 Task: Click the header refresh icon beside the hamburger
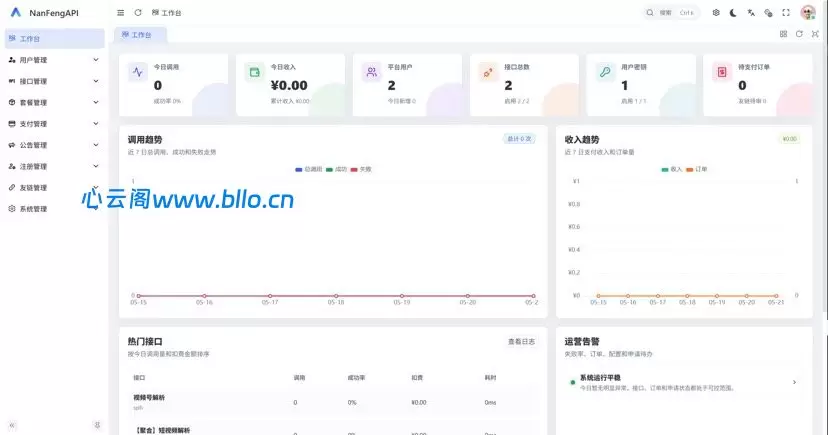138,13
